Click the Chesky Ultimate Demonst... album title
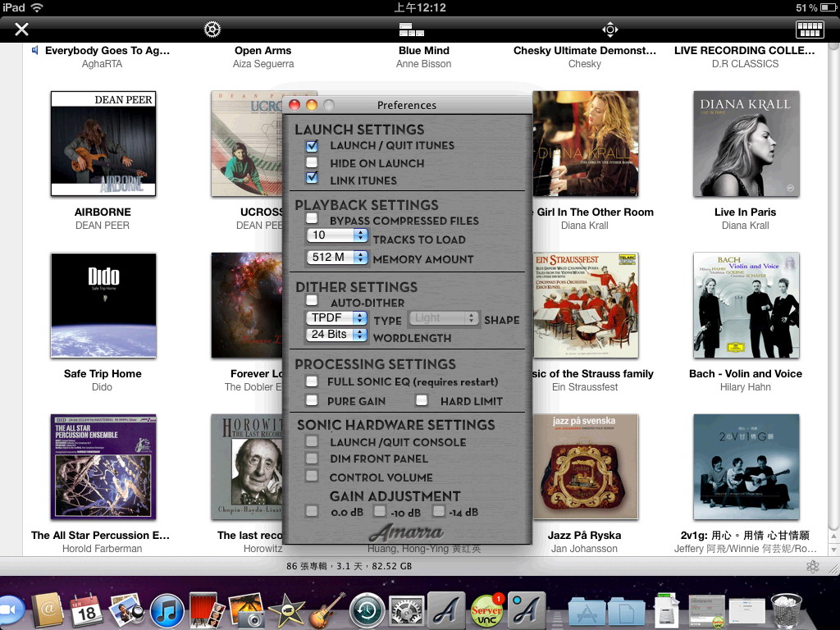Image resolution: width=840 pixels, height=630 pixels. 584,50
